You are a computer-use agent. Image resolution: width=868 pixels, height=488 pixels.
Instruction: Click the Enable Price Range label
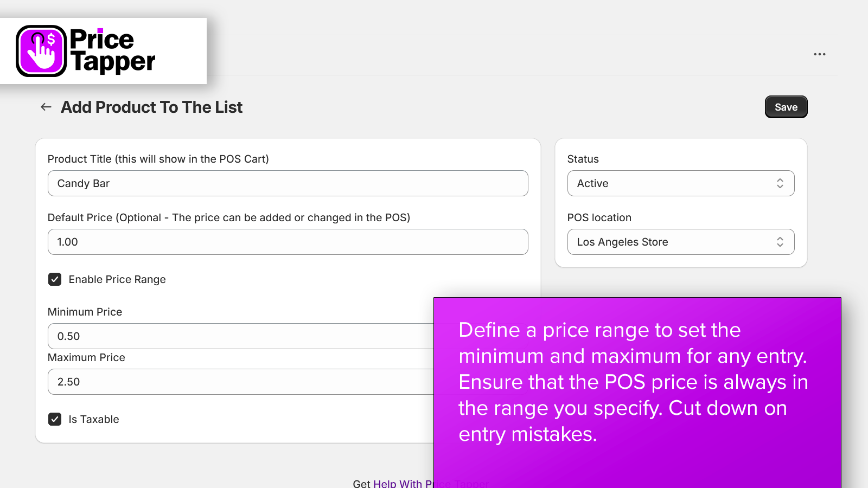(x=117, y=279)
